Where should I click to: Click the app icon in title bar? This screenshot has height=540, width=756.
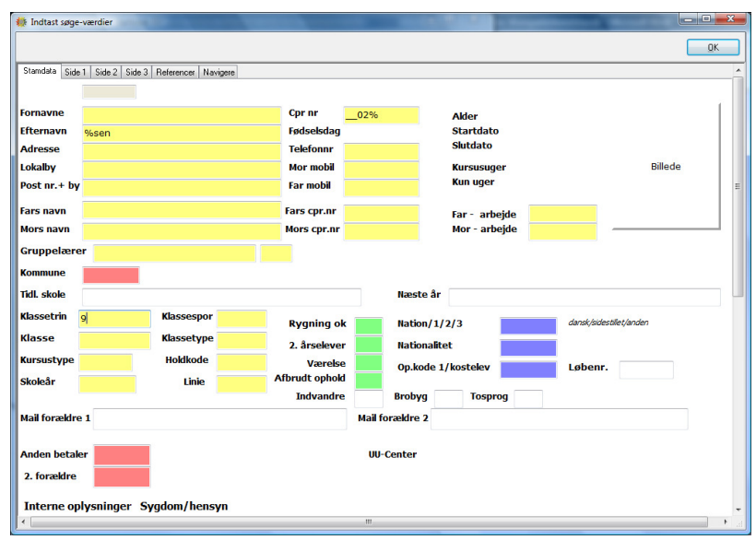(x=21, y=22)
